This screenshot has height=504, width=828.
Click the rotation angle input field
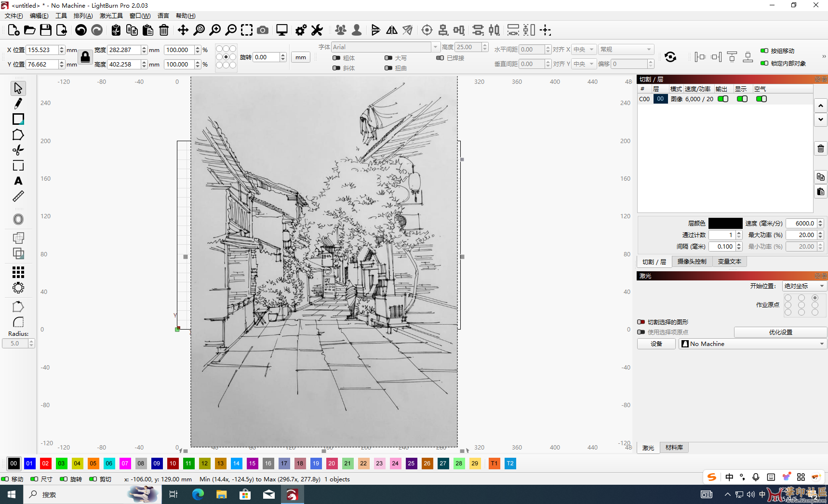pyautogui.click(x=266, y=57)
